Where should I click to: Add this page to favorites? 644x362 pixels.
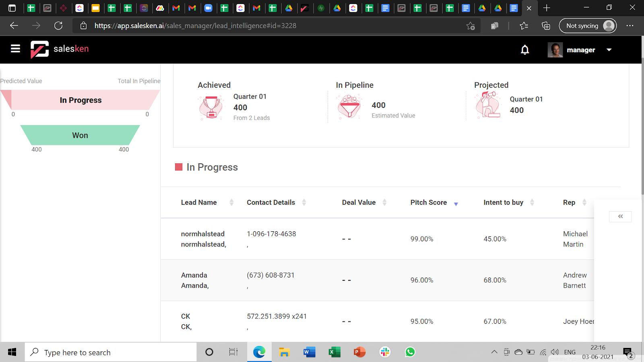(x=471, y=26)
